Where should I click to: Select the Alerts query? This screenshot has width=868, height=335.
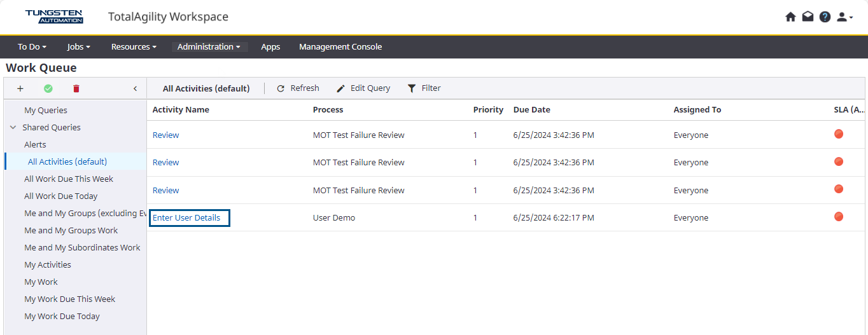tap(35, 144)
